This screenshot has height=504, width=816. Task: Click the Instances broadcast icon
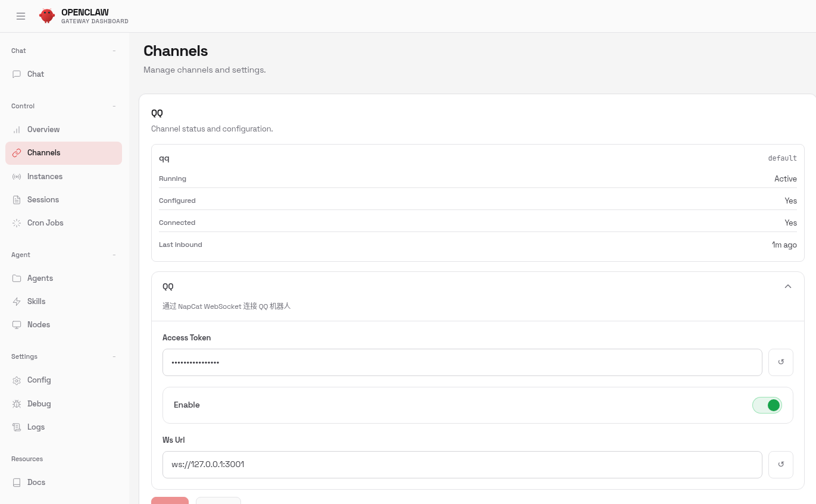click(17, 177)
